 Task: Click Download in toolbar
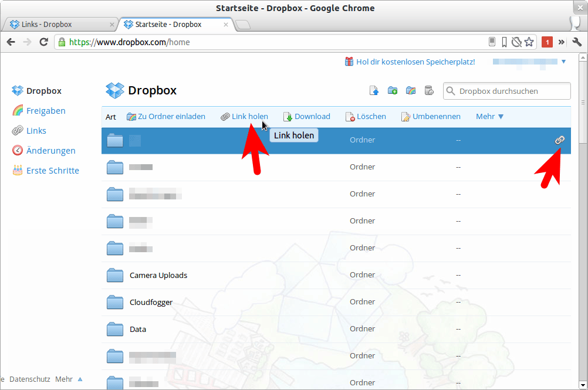pyautogui.click(x=306, y=117)
